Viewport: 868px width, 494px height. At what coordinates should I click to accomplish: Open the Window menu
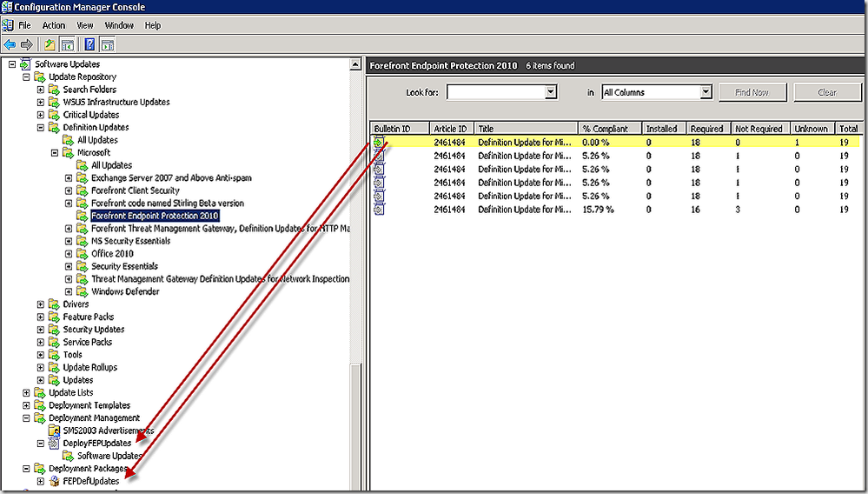point(119,25)
